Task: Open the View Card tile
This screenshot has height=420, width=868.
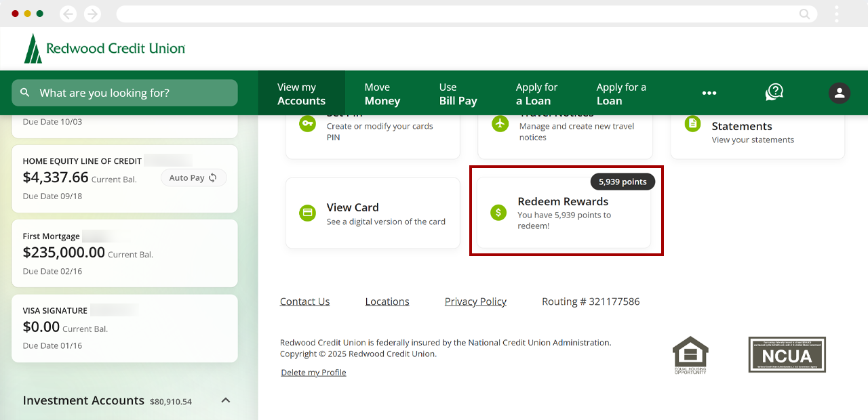Action: pos(373,213)
